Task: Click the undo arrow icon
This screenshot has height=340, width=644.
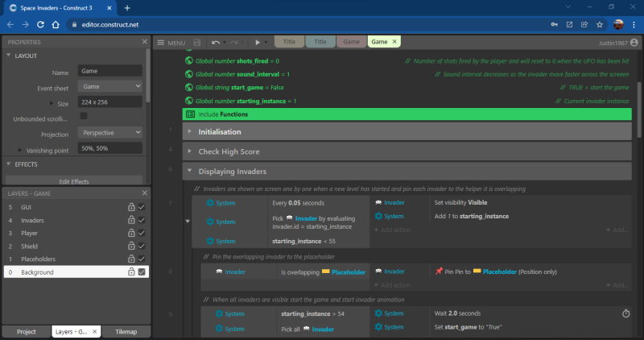Action: pyautogui.click(x=215, y=43)
